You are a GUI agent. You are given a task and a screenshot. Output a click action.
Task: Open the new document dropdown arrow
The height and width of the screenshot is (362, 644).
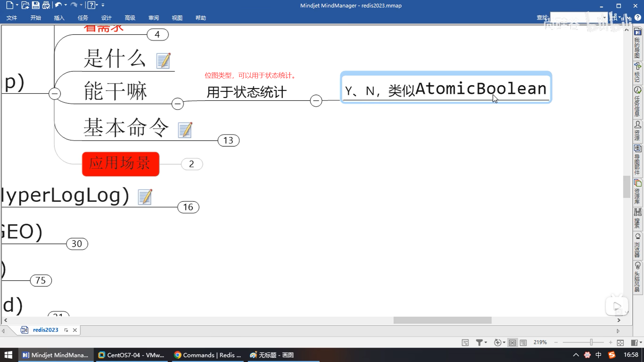pos(17,5)
